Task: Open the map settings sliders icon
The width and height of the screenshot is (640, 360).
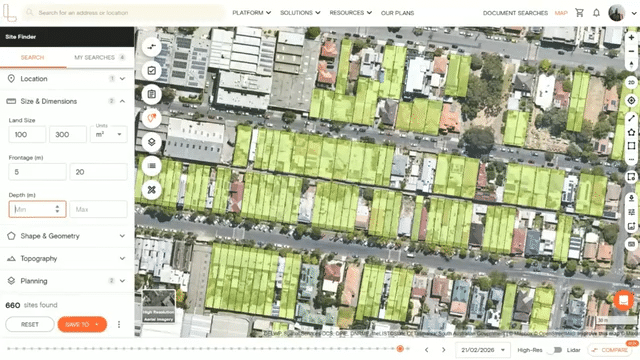Action: [631, 212]
